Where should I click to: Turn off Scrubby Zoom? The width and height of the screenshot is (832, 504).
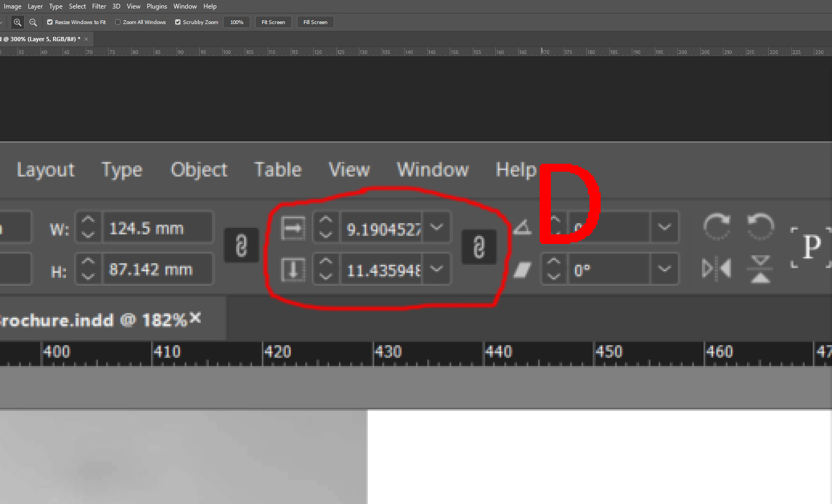click(177, 22)
